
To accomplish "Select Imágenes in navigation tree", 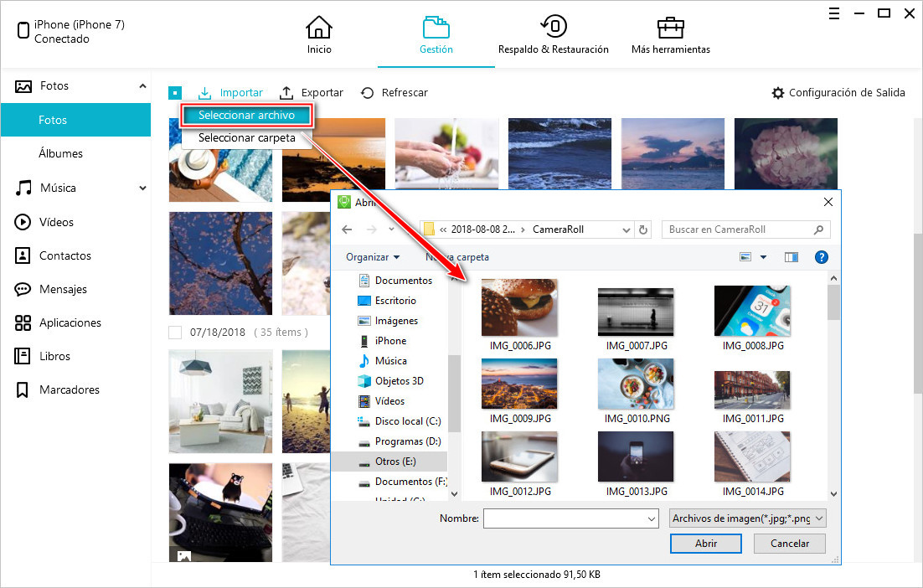I will [x=388, y=321].
